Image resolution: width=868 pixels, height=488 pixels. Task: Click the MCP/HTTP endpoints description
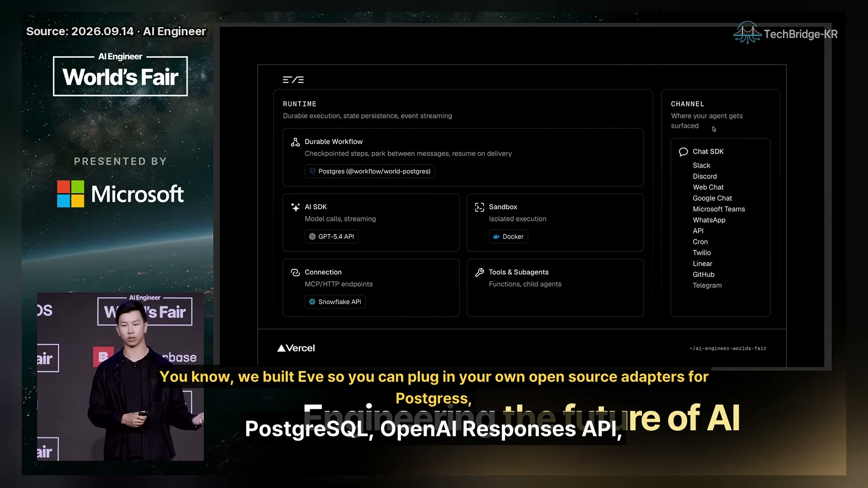click(x=339, y=284)
